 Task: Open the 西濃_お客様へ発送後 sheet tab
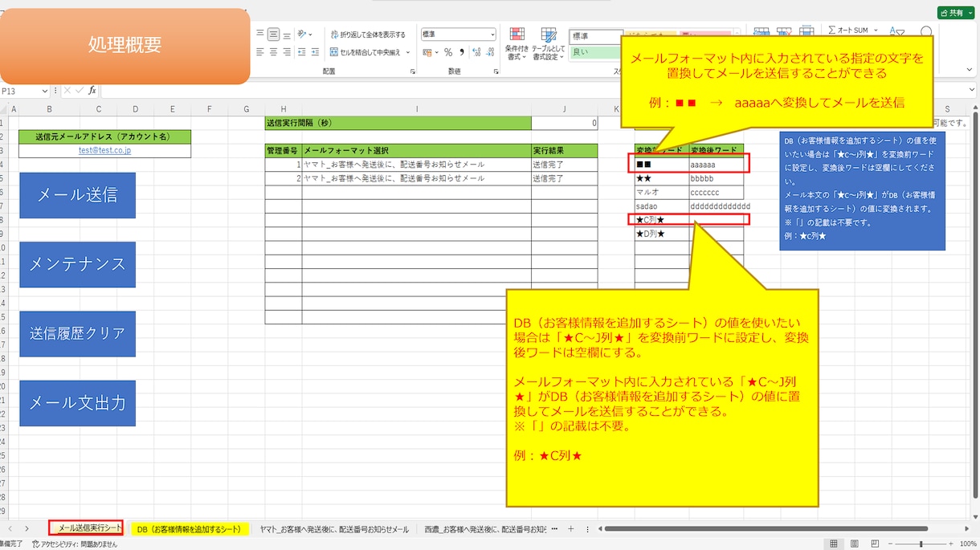(485, 529)
